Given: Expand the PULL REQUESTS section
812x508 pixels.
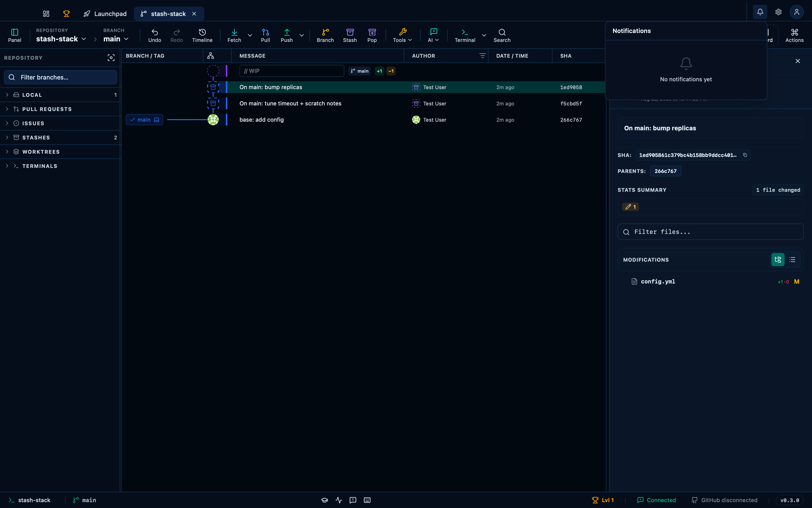Looking at the screenshot, I should point(60,109).
